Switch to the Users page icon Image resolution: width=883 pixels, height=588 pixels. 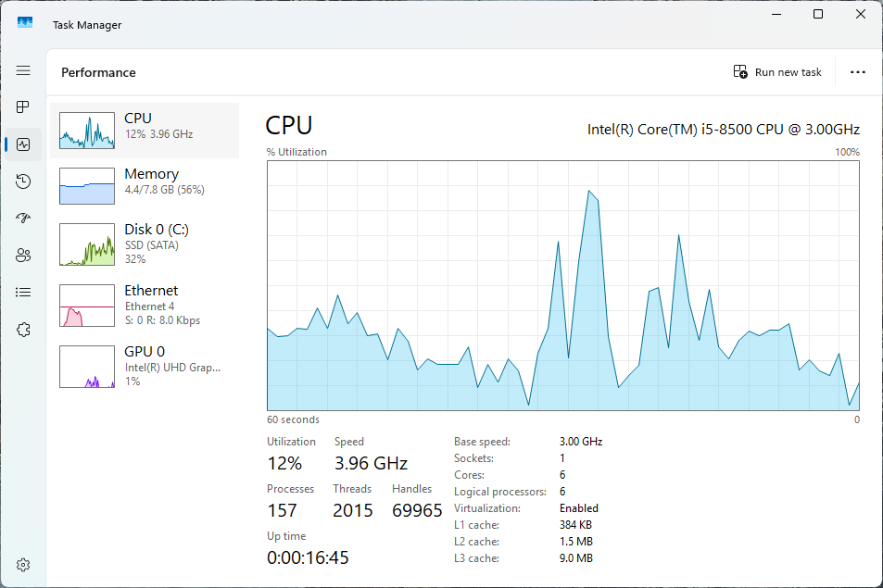[x=23, y=256]
